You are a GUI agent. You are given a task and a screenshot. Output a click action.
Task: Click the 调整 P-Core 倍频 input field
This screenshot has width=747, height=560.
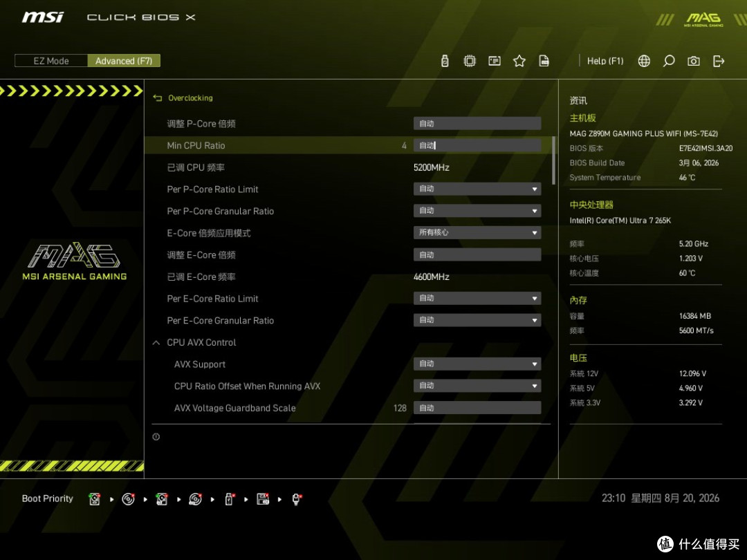pos(477,124)
